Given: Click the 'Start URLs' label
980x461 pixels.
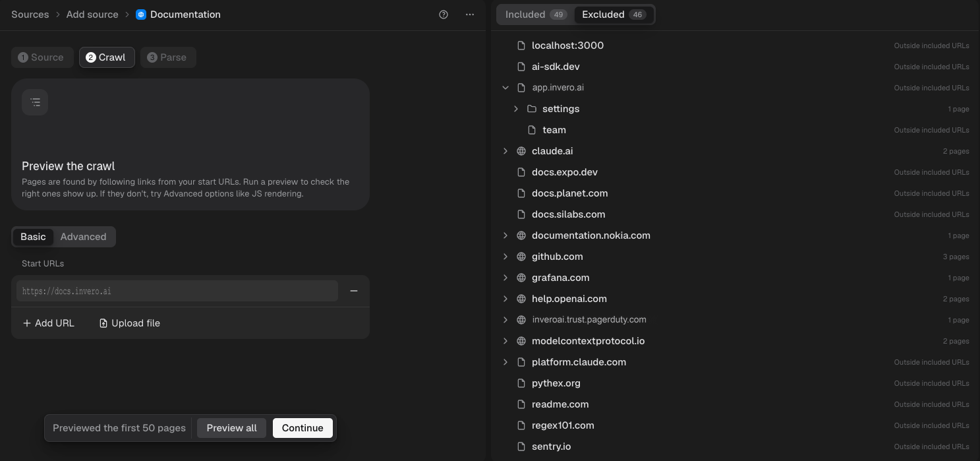Looking at the screenshot, I should (x=43, y=264).
